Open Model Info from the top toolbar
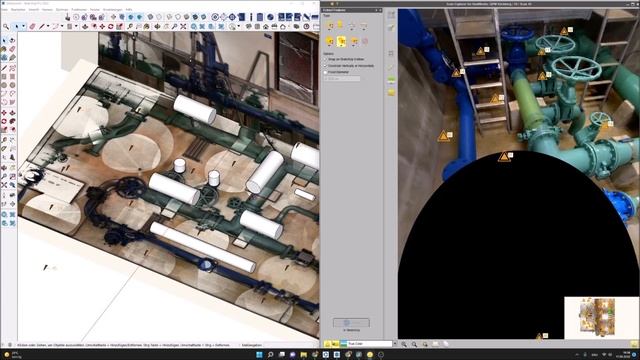The width and height of the screenshot is (640, 360). click(251, 17)
